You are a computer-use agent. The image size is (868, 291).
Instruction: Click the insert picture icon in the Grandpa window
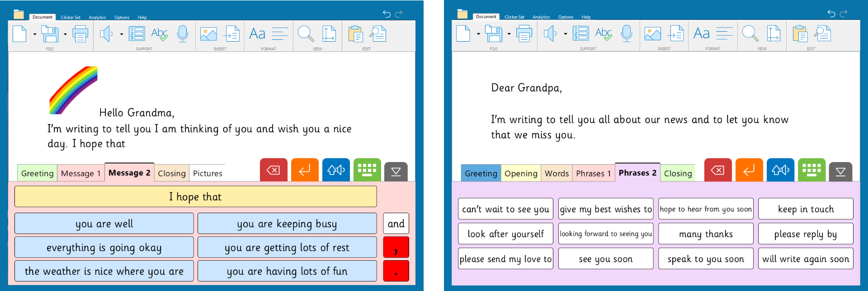coord(652,34)
